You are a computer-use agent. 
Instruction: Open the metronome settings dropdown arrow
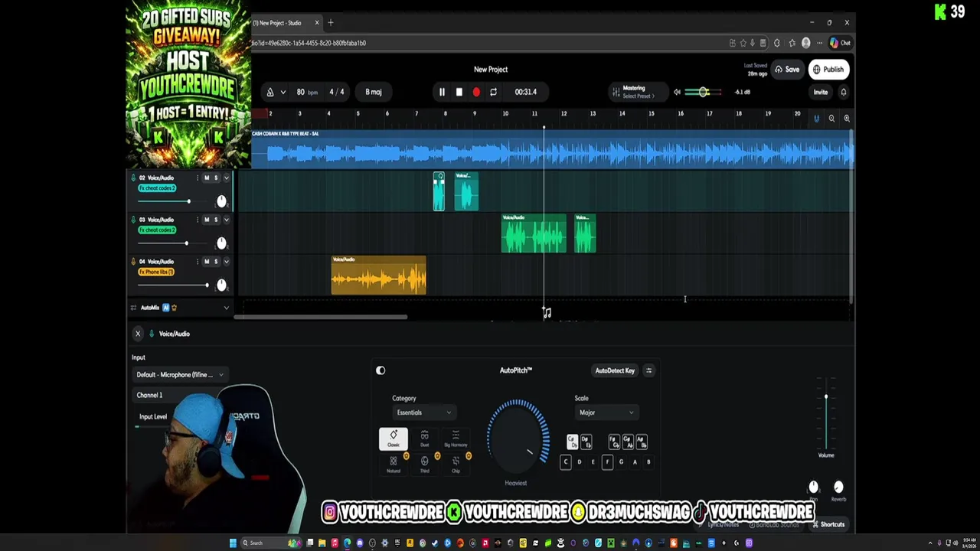tap(283, 92)
